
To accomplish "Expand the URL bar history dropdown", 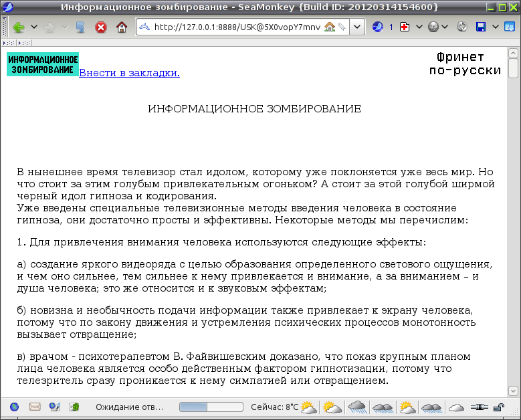I will (358, 27).
